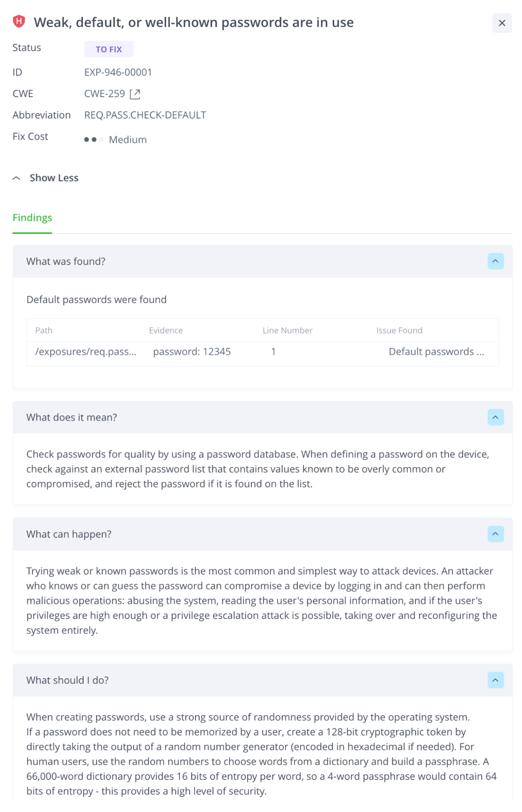
Task: Click the Issue Found column header
Action: pyautogui.click(x=399, y=331)
